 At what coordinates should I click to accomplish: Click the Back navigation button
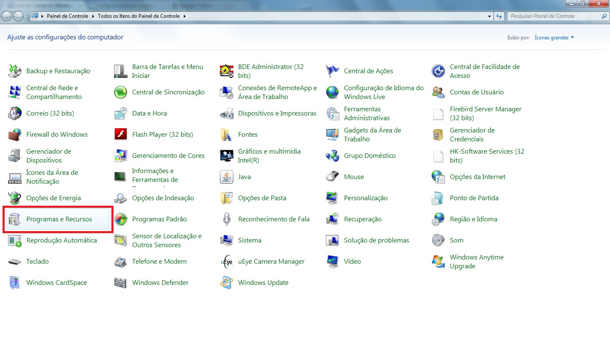tap(6, 16)
